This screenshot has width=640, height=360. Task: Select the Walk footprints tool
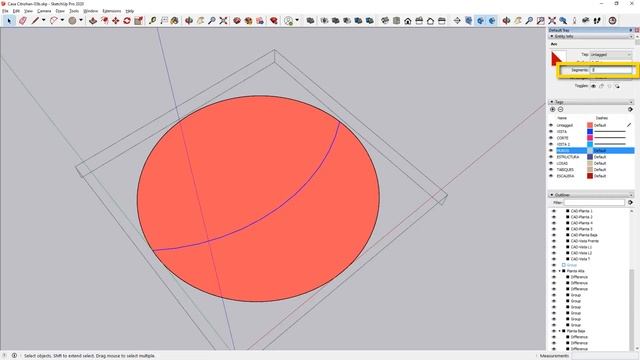597,20
